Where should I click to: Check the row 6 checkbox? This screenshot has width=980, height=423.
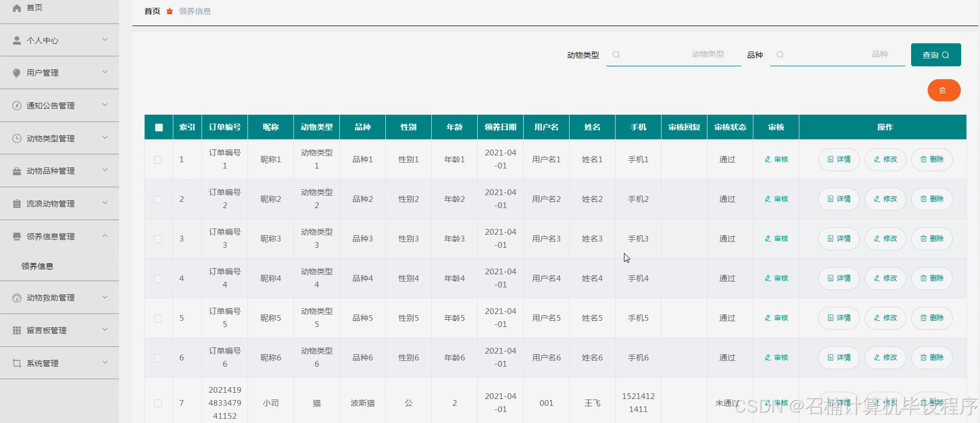pyautogui.click(x=158, y=358)
